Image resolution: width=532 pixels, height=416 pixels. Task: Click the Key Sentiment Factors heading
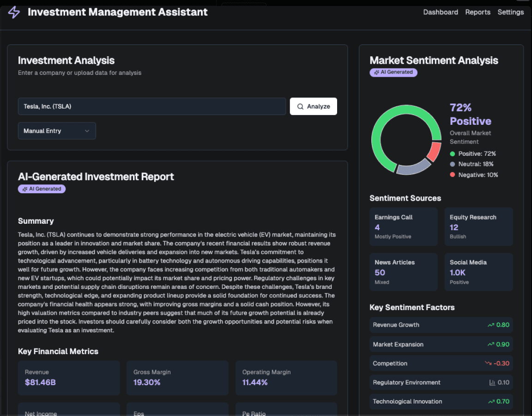coord(412,307)
